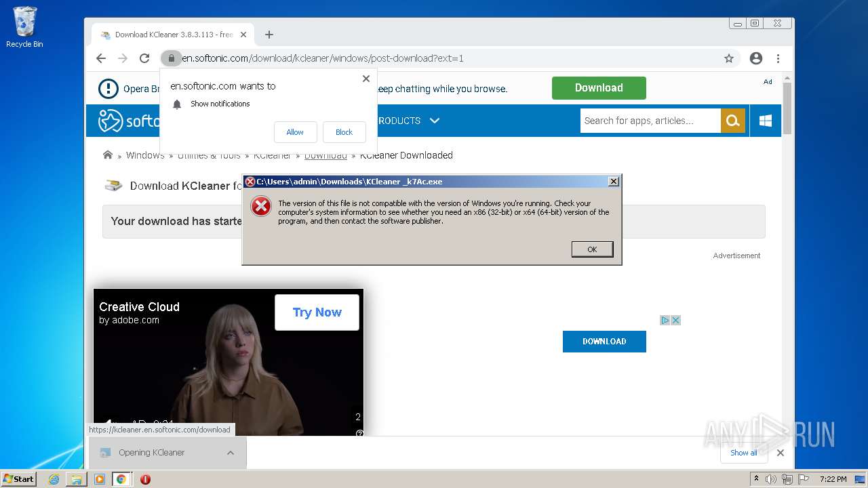
Task: Click the volume speaker tray icon
Action: (x=771, y=479)
